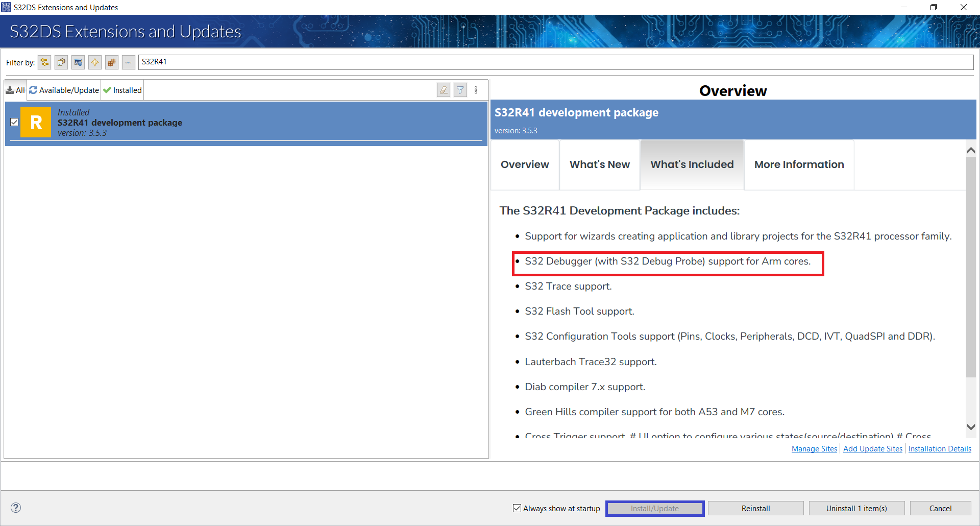Viewport: 980px width, 526px height.
Task: Switch to the All tab
Action: pyautogui.click(x=15, y=90)
